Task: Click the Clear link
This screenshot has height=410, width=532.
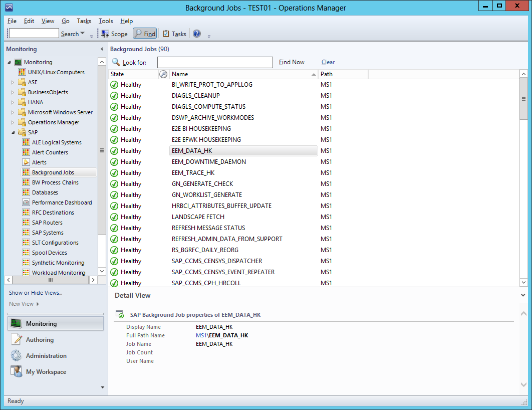Action: point(328,62)
